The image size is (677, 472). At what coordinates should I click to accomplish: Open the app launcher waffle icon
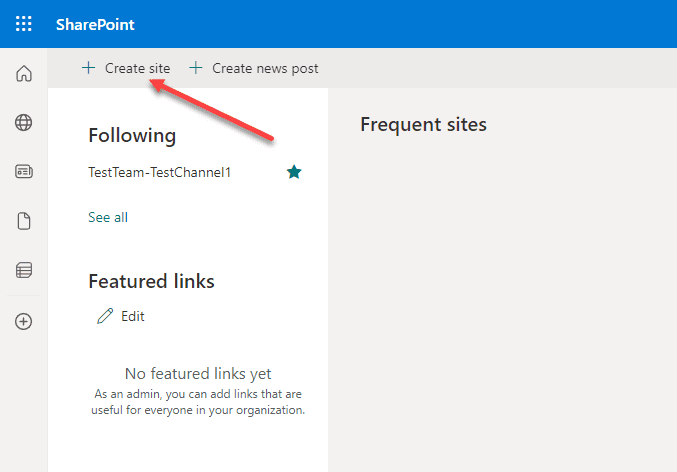[x=24, y=24]
